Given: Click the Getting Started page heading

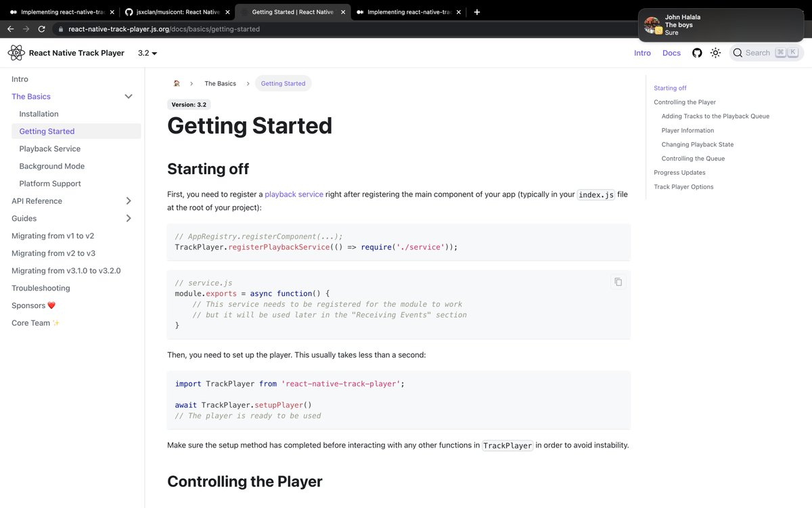Looking at the screenshot, I should [x=250, y=126].
